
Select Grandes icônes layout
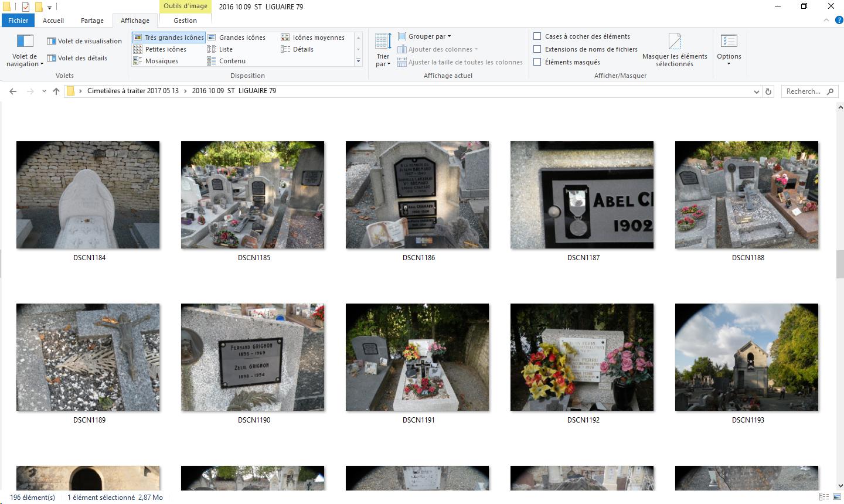click(x=236, y=38)
